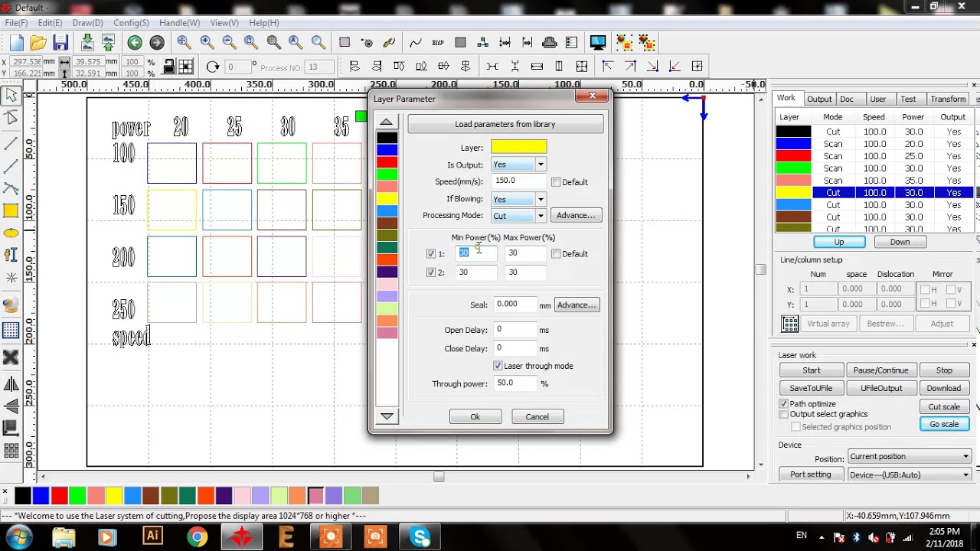980x551 pixels.
Task: Open the Device USB Auto dropdown
Action: pos(910,474)
